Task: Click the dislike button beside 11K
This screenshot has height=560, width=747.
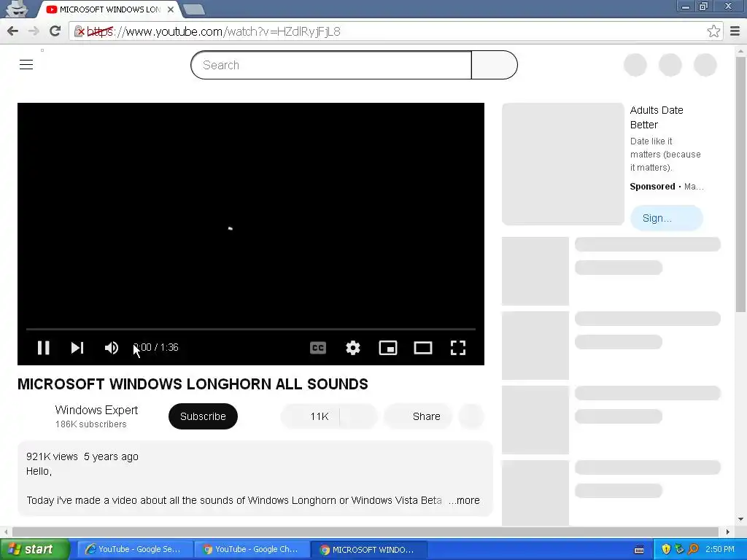Action: [359, 416]
